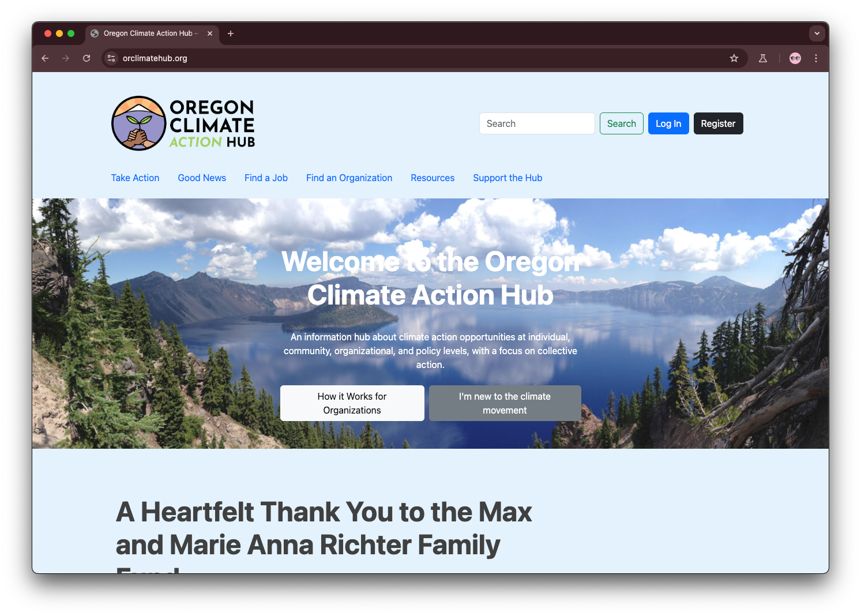This screenshot has width=861, height=616.
Task: Open Chrome three-dot menu
Action: pos(816,58)
